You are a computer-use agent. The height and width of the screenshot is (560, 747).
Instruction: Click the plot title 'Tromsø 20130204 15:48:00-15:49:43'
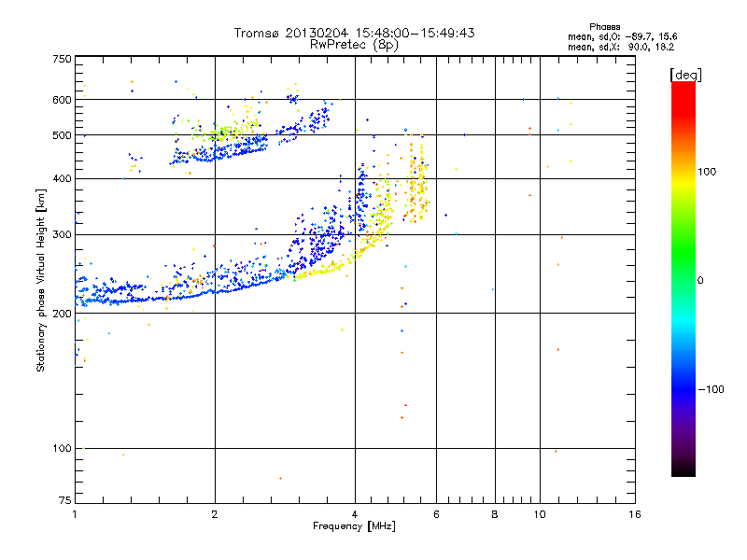(354, 33)
